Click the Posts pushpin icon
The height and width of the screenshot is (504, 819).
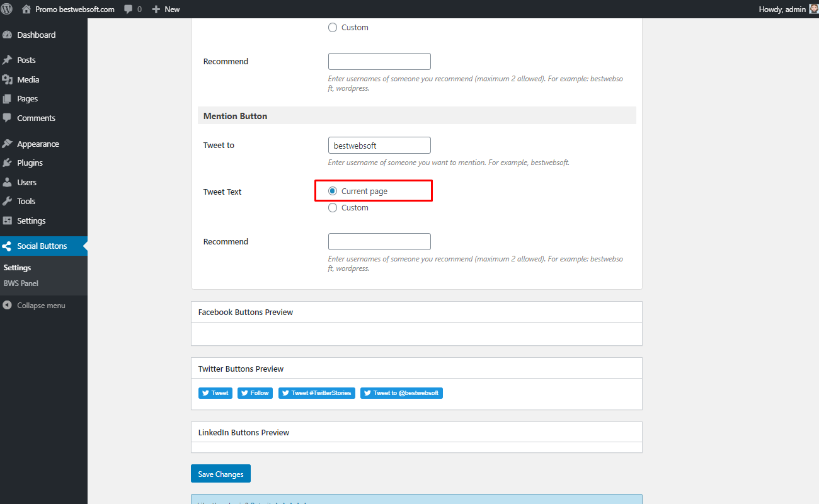(x=8, y=60)
